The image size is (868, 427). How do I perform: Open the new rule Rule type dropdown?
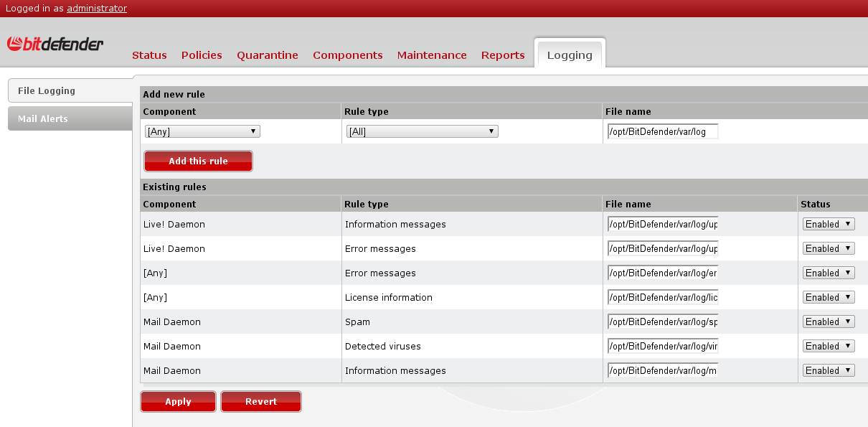(x=422, y=131)
